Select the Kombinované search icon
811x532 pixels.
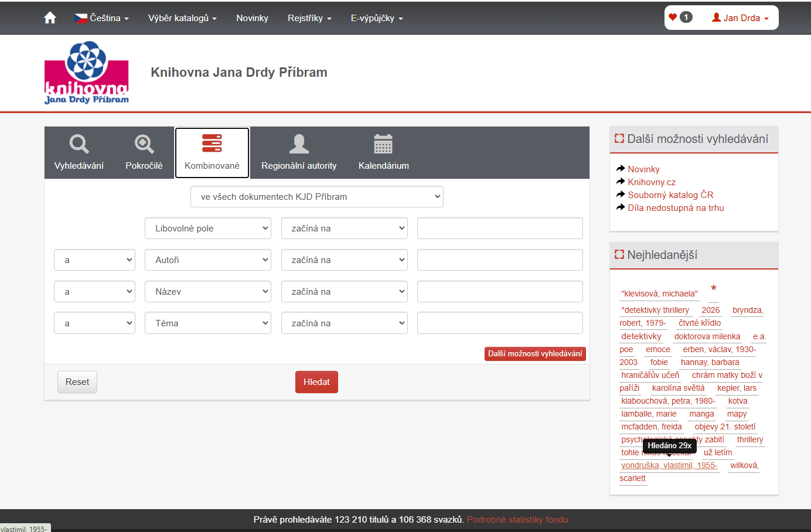point(212,144)
